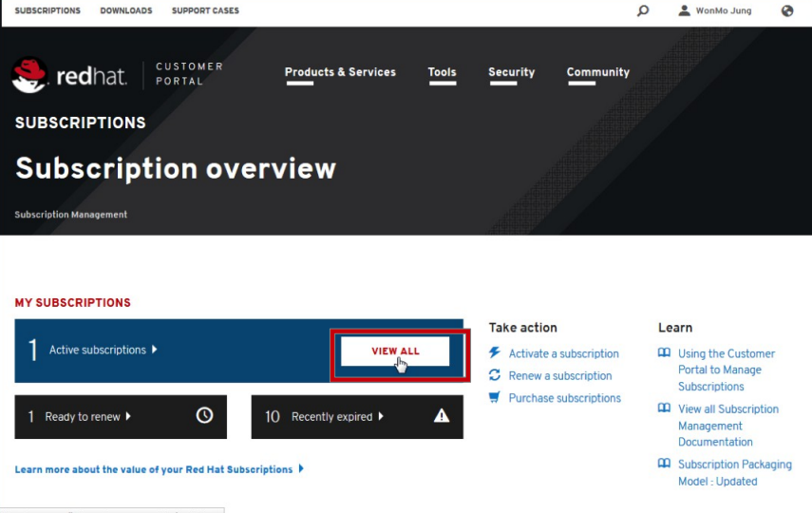Click the Recently expired label
This screenshot has height=513, width=812.
click(x=332, y=417)
